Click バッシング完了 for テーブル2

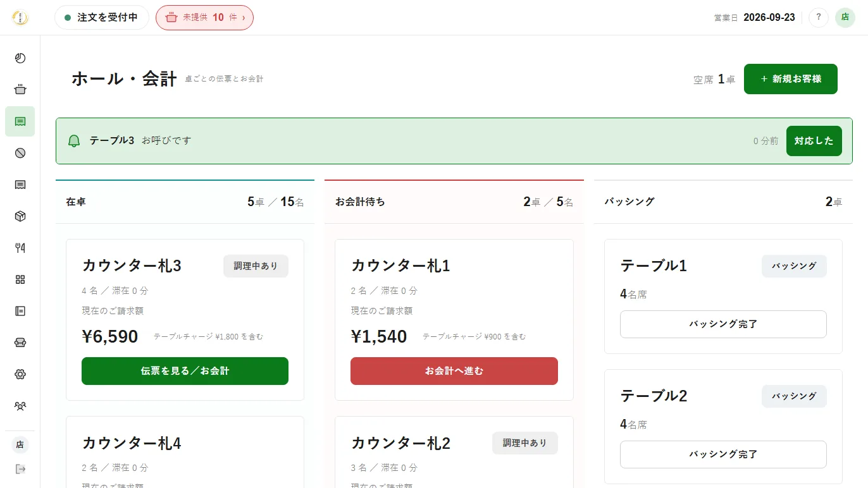point(723,454)
